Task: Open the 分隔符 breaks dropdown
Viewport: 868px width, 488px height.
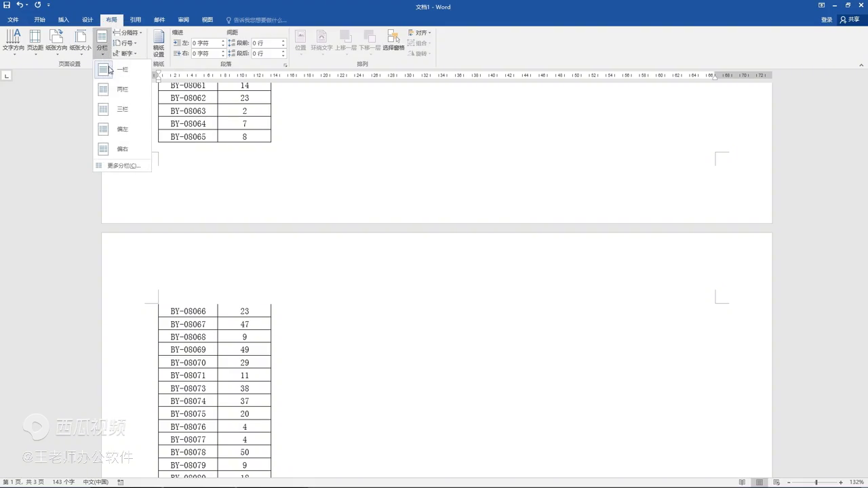Action: 127,33
